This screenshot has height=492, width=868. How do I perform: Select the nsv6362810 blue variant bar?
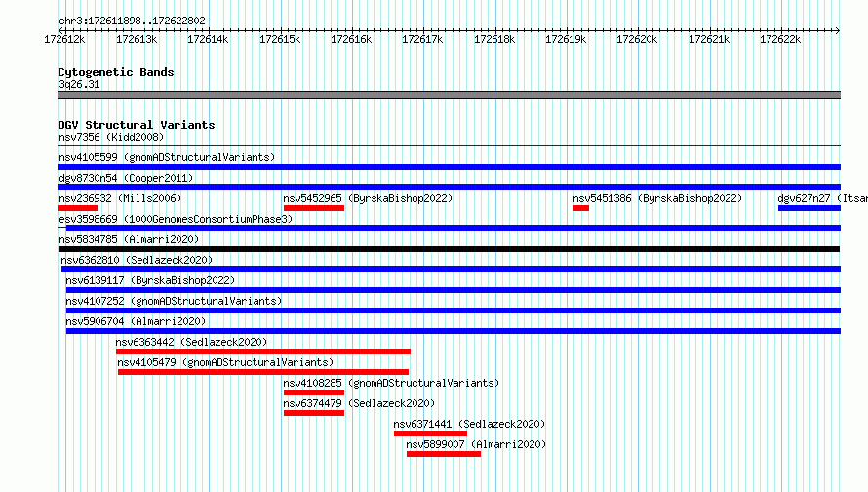(x=452, y=269)
